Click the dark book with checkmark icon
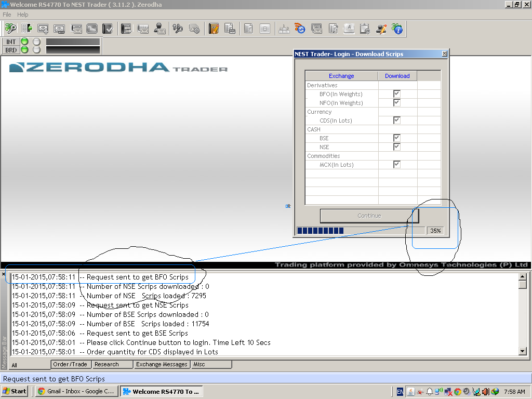 click(108, 29)
